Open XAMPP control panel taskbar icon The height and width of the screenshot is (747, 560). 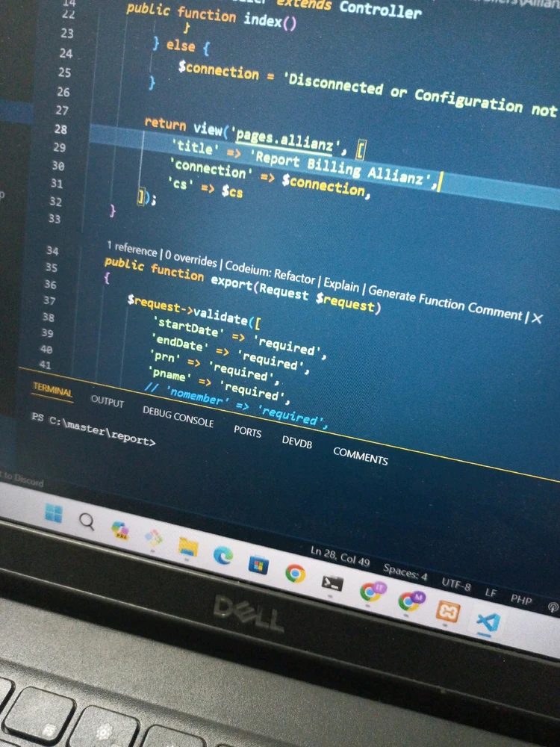(x=448, y=612)
